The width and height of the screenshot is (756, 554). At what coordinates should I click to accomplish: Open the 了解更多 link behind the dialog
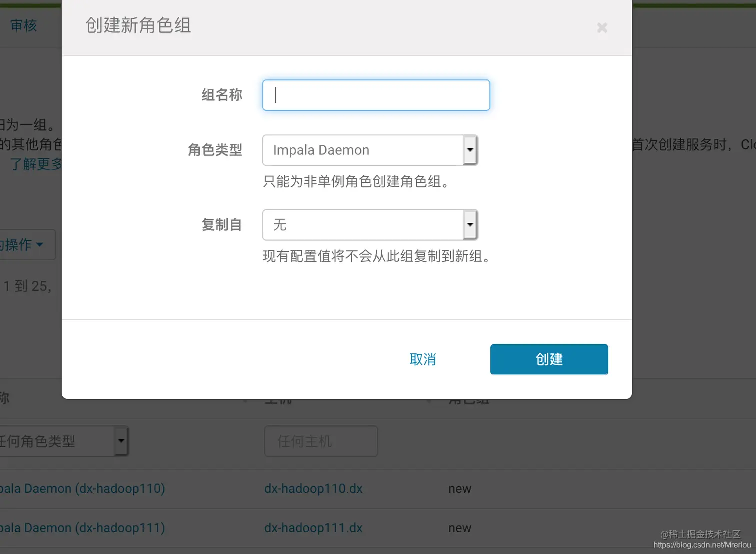[36, 164]
